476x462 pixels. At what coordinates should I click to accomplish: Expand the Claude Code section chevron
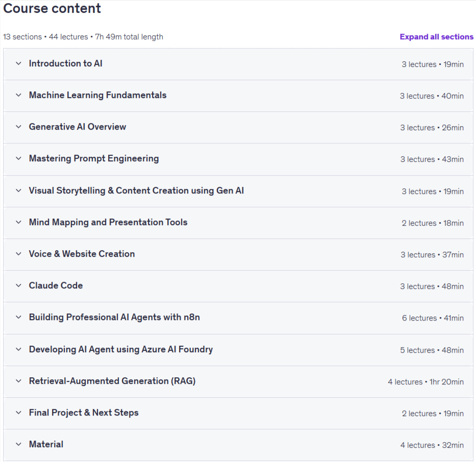coord(18,285)
